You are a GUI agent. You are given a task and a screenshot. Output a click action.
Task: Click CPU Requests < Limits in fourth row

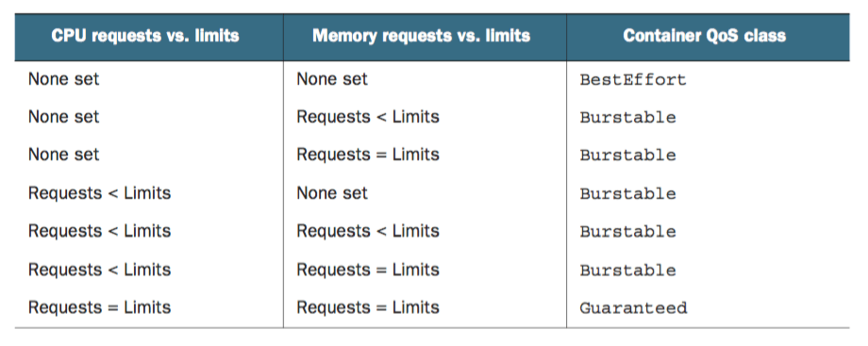pyautogui.click(x=100, y=193)
